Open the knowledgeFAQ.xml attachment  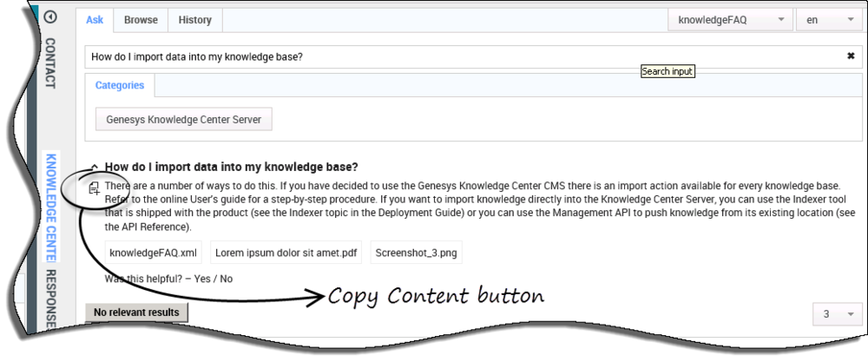154,253
